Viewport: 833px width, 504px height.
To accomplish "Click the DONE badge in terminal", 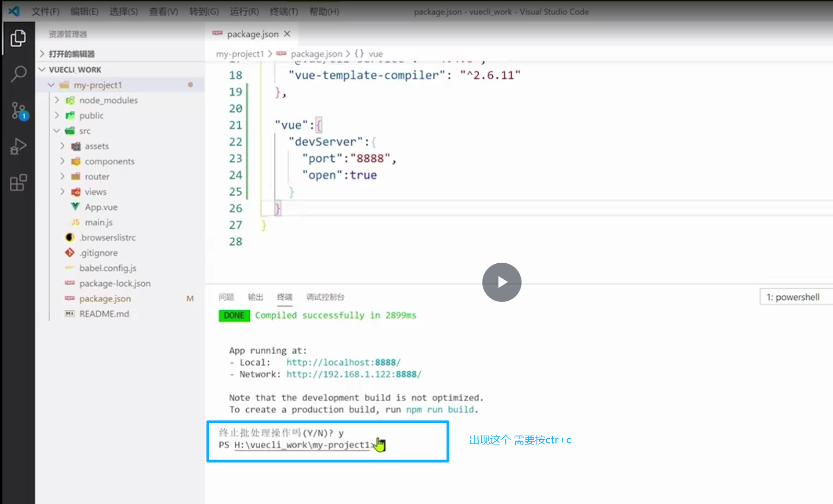I will coord(234,315).
